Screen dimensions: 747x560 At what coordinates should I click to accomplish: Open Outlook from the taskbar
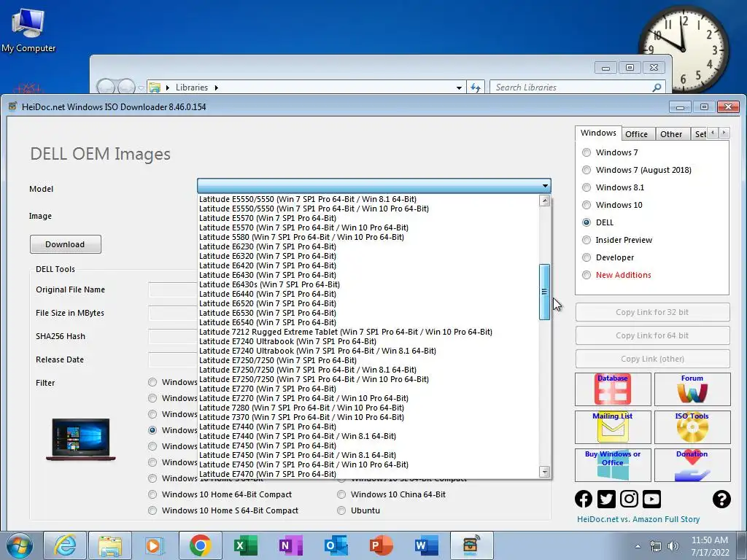tap(336, 545)
